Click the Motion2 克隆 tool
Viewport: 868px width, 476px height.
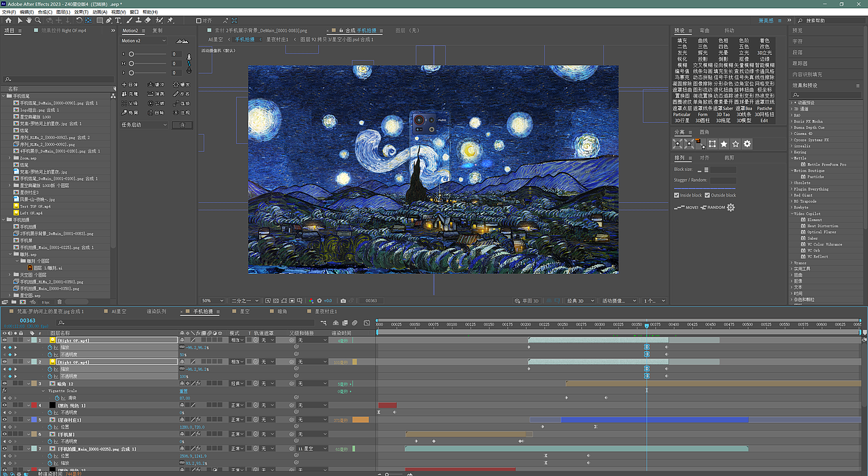130,94
